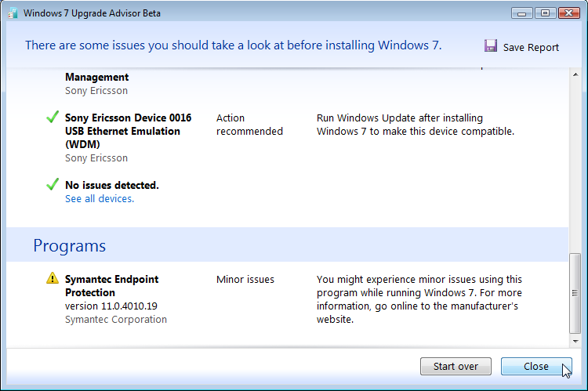Click the scrollbar down arrow
Viewport: 588px width, 391px height.
[575, 342]
